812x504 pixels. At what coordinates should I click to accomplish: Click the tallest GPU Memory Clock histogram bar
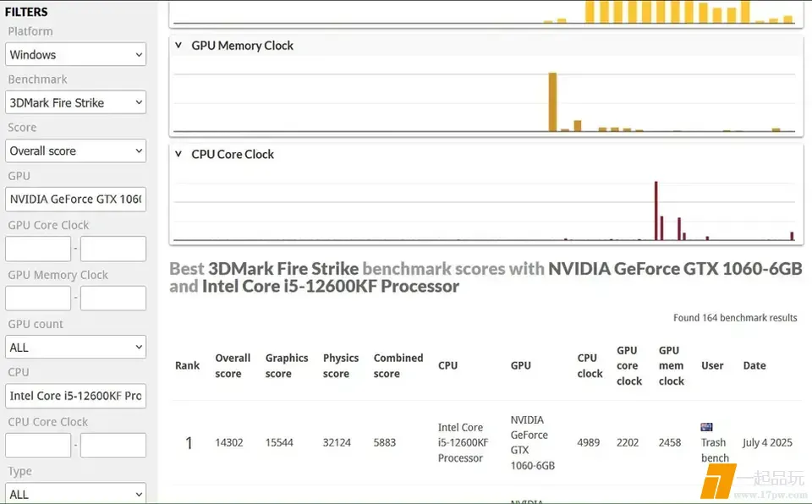[552, 101]
